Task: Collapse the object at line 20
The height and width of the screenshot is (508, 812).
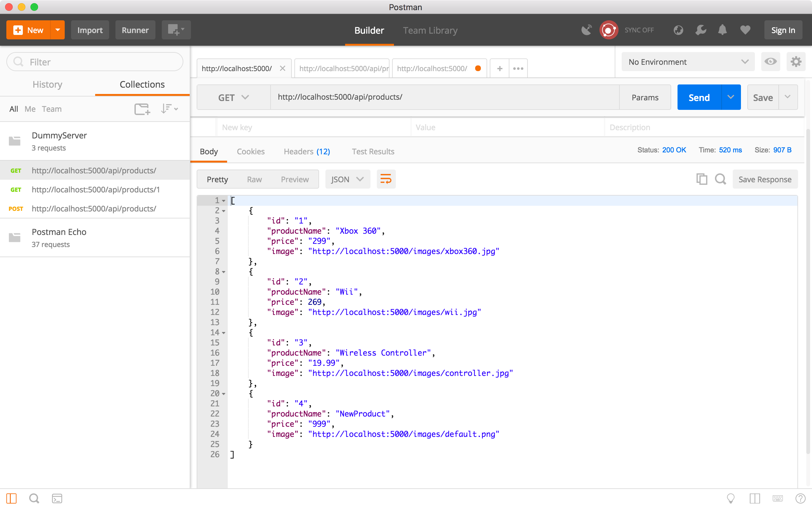Action: pos(224,394)
